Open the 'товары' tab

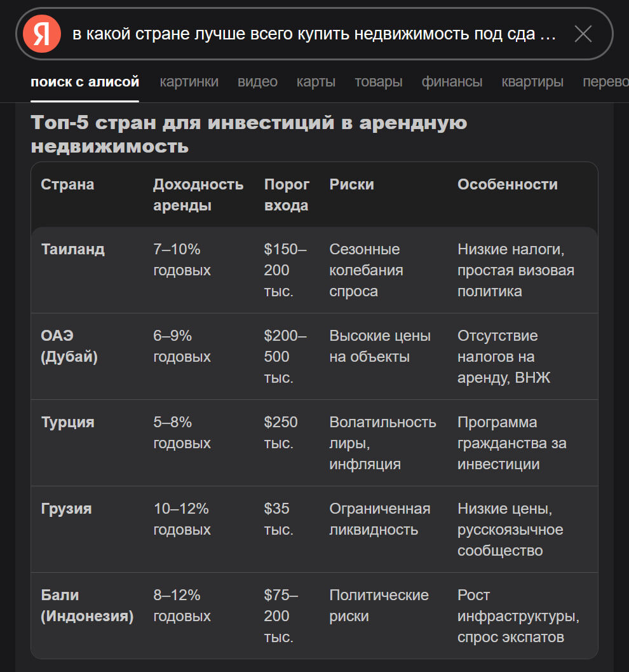point(379,81)
